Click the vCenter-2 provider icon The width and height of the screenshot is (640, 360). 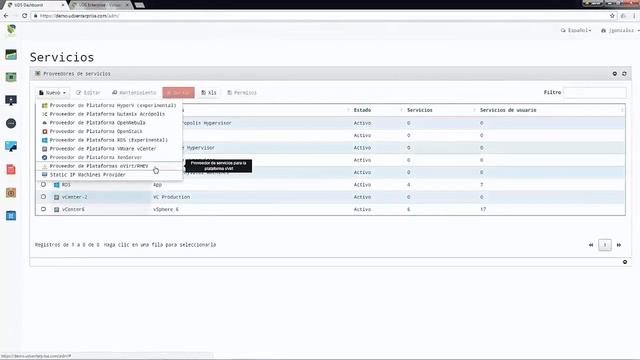(57, 197)
